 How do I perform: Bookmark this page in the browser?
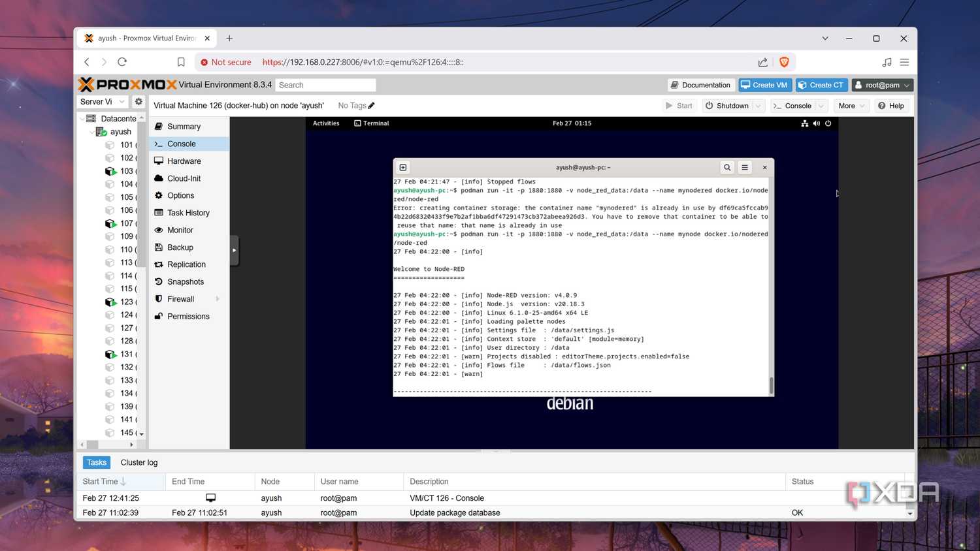[x=181, y=62]
